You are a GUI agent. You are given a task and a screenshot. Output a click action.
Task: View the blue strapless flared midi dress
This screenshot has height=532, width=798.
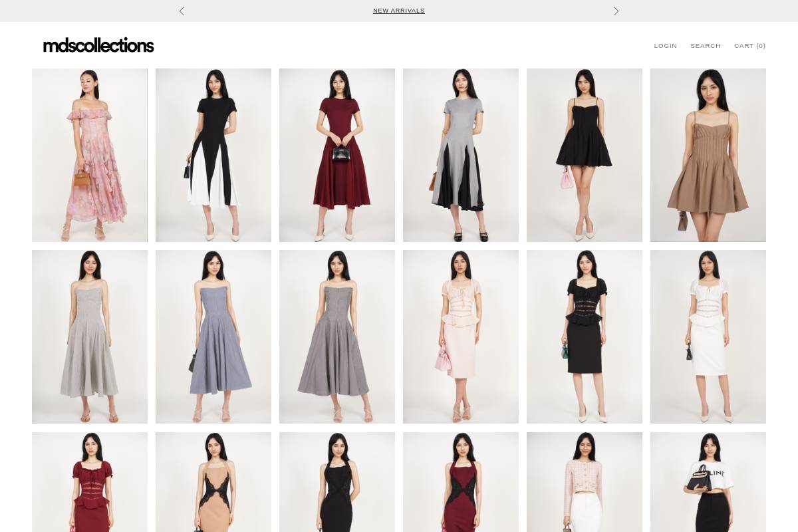[x=213, y=336]
